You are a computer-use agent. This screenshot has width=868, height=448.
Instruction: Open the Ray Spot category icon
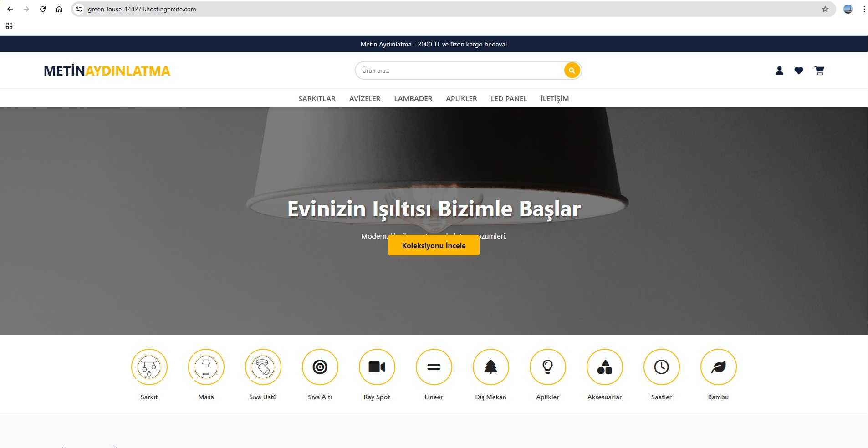coord(377,367)
